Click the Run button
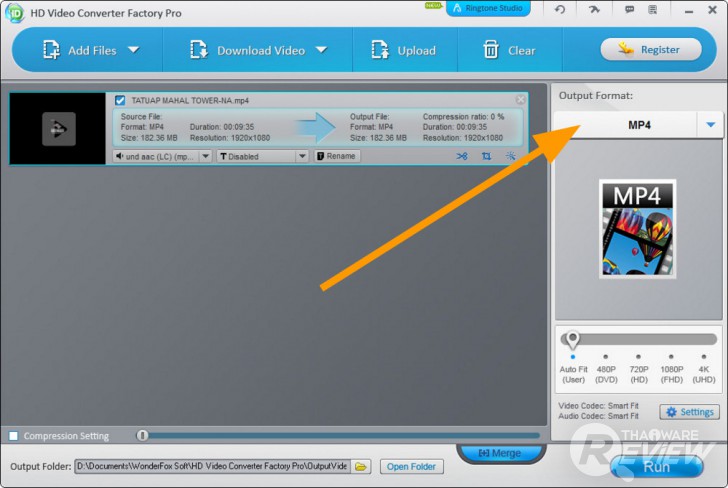This screenshot has height=488, width=728. [656, 467]
